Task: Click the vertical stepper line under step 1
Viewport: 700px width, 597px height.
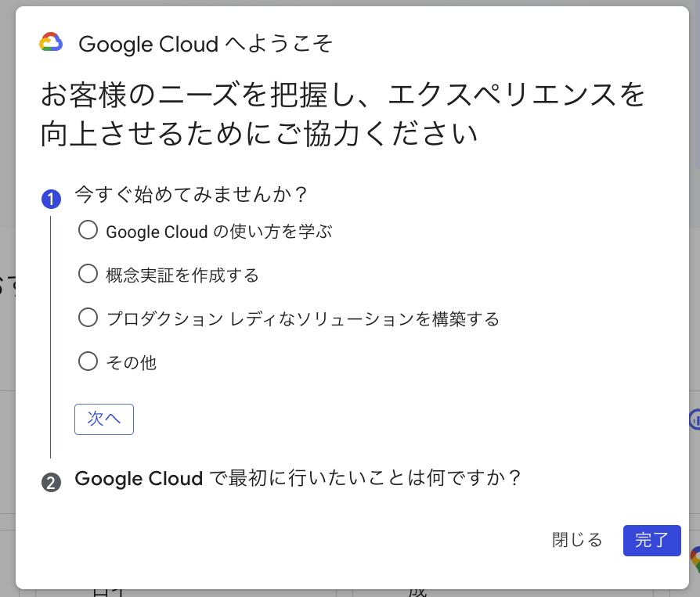Action: point(51,336)
